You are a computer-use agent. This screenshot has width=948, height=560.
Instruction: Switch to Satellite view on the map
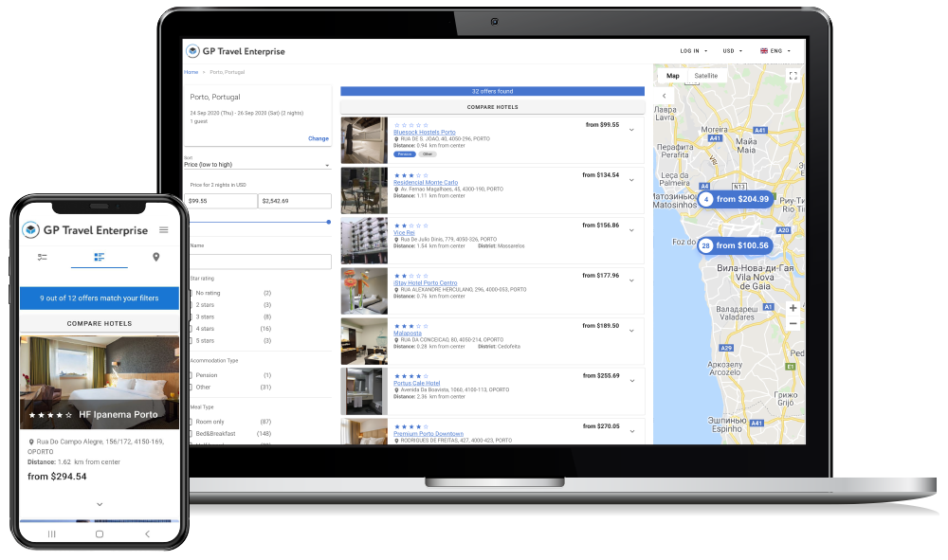(705, 75)
